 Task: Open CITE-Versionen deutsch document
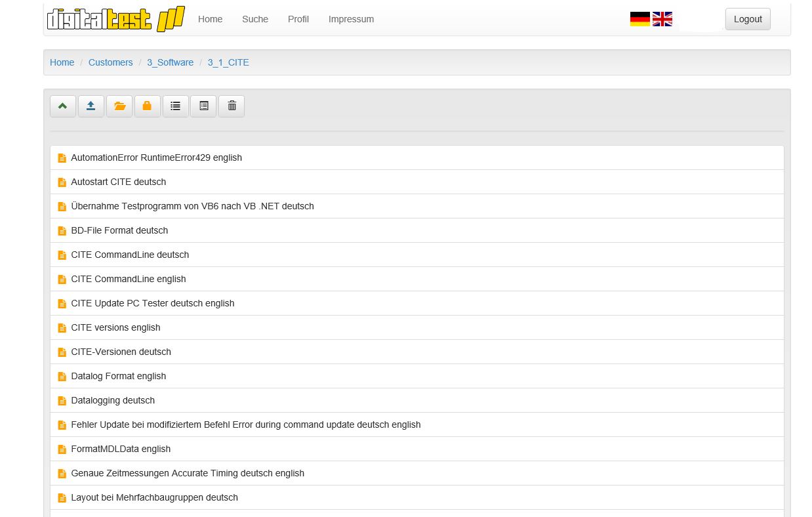click(121, 352)
